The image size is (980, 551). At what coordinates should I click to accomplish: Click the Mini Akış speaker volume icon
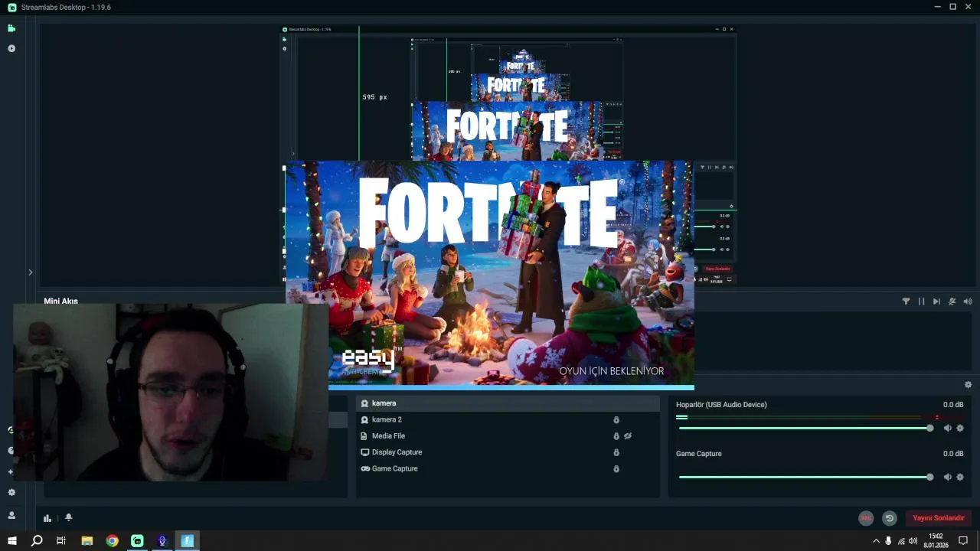[x=968, y=302]
